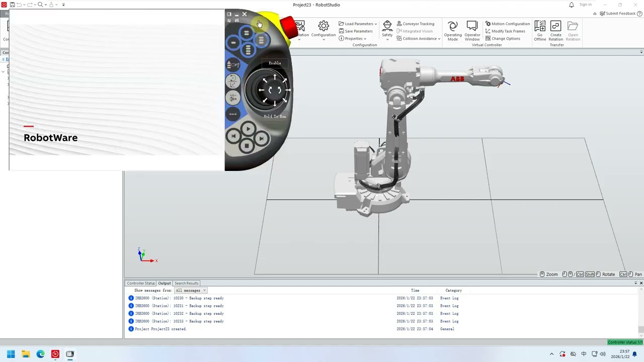Click the Help question mark icon
Viewport: 644px width, 362px height.
[639, 14]
